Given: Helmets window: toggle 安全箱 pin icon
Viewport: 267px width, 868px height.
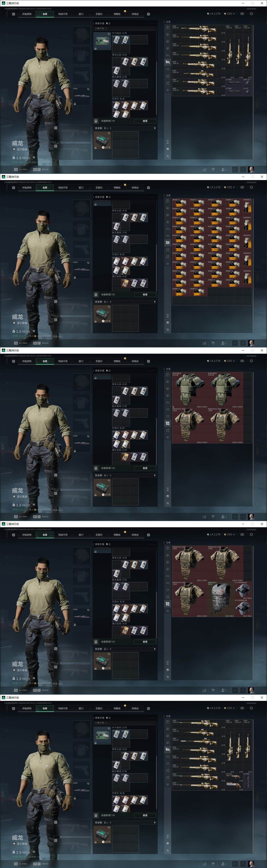Looking at the screenshot, I should tap(155, 649).
